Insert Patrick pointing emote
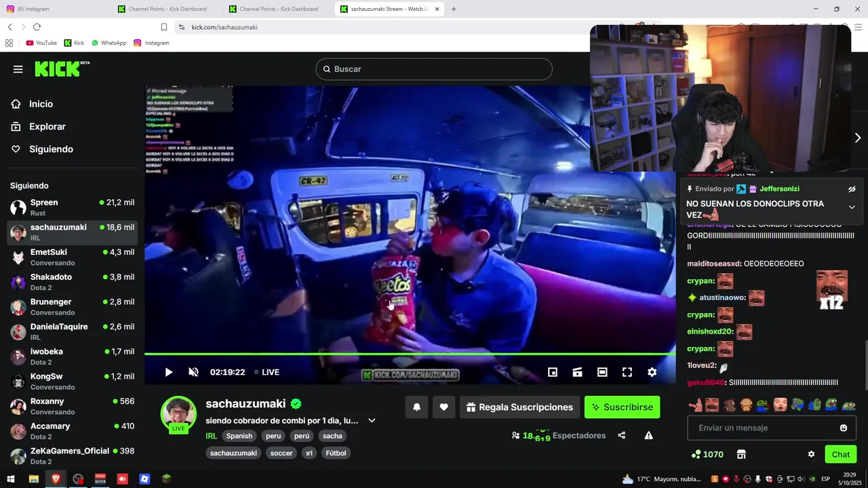The width and height of the screenshot is (868, 488). [695, 405]
